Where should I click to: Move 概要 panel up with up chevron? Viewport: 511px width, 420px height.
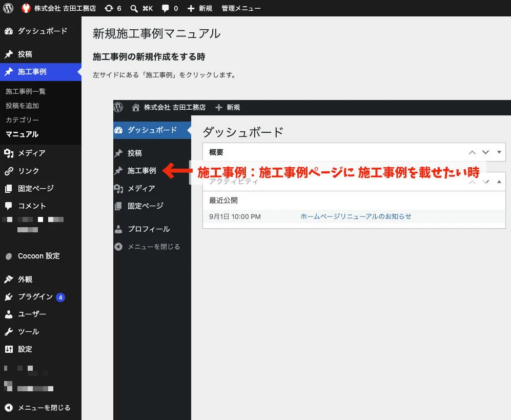pos(472,152)
